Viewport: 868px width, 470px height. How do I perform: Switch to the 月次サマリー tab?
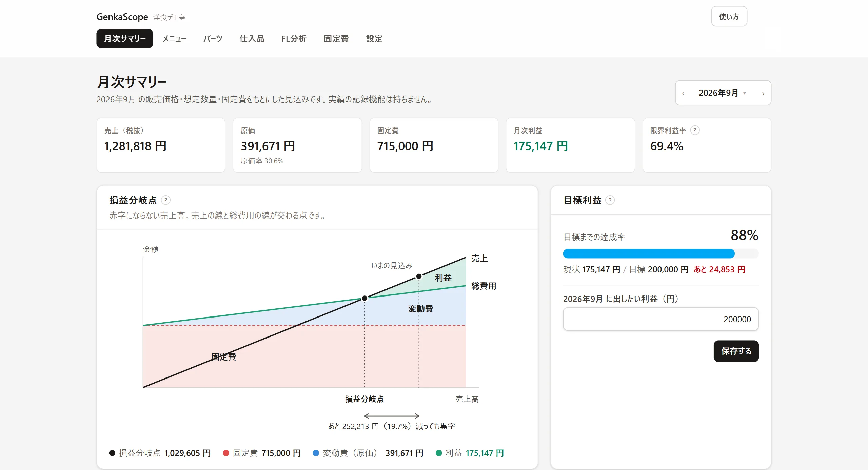125,39
